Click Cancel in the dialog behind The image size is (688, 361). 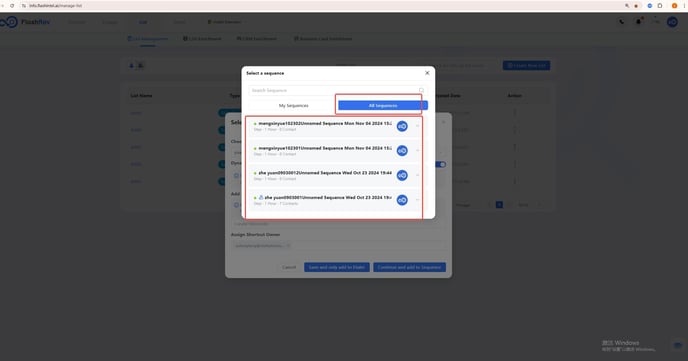tap(289, 267)
